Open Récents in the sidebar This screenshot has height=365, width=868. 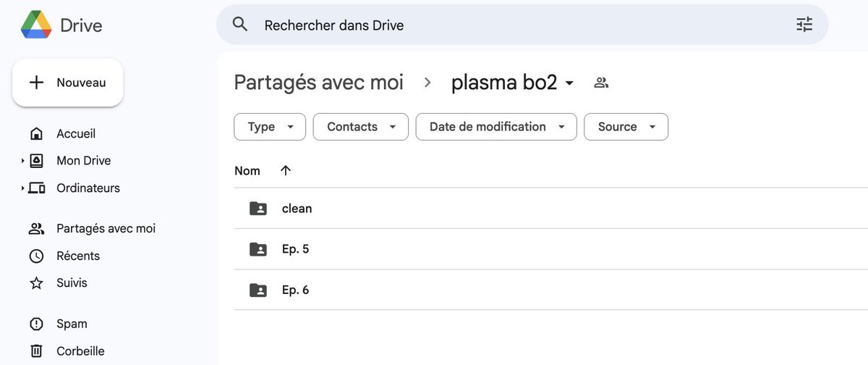(x=77, y=256)
